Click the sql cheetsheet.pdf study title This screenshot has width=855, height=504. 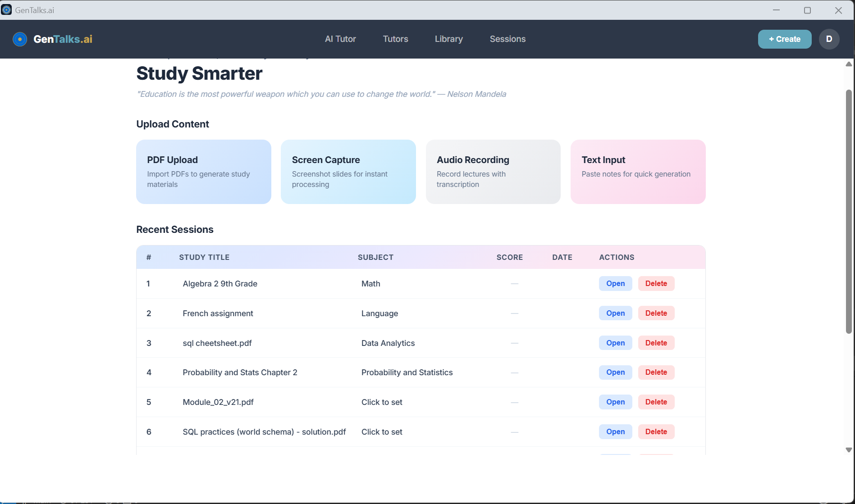(217, 343)
